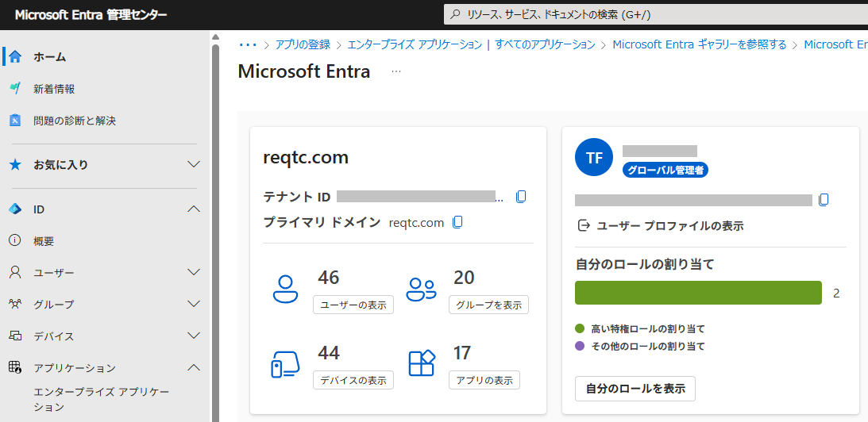This screenshot has width=868, height=422.
Task: Click the sign-out arrow icon beside ユーザー プロファイルの表示
Action: point(584,225)
